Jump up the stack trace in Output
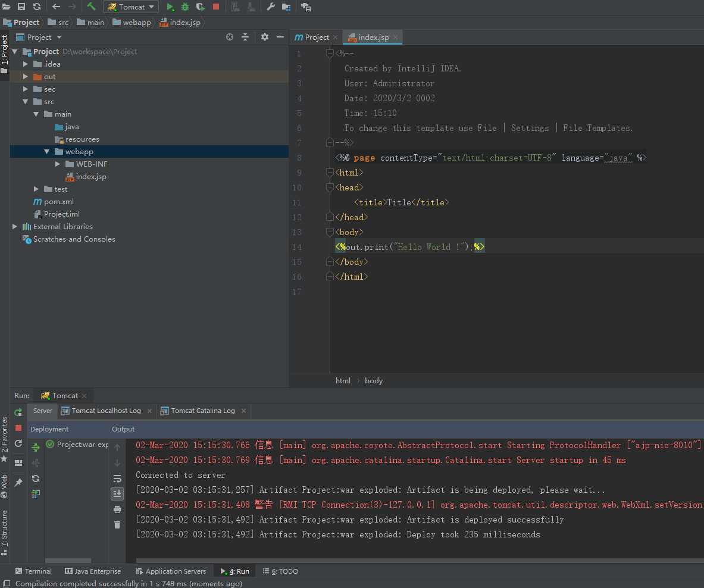 coord(117,448)
